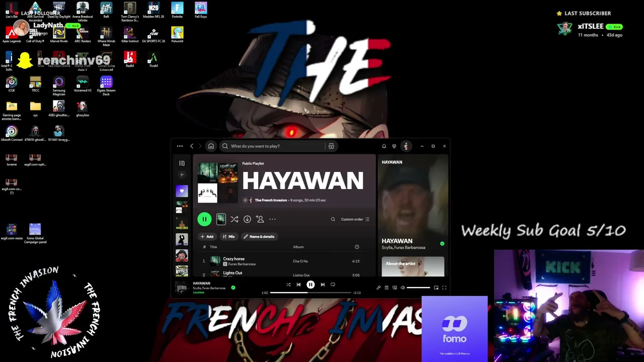Pause playback in the bottom player bar
The width and height of the screenshot is (644, 362).
[x=310, y=285]
